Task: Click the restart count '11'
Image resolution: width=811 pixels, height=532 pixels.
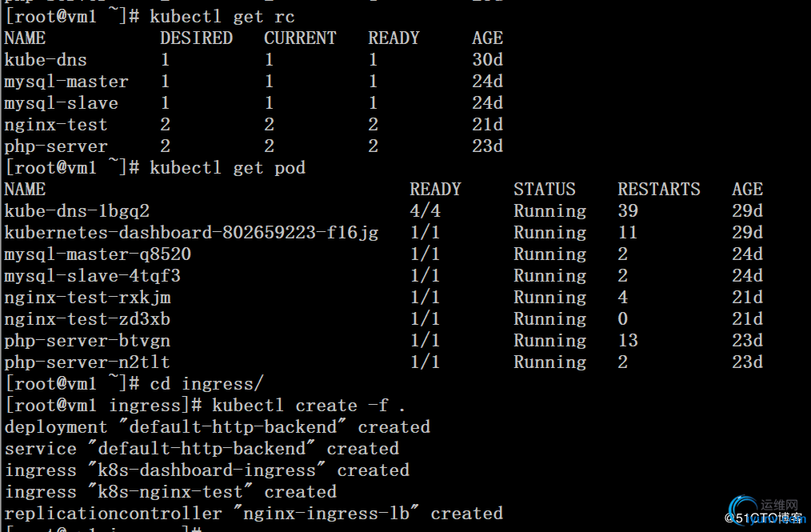Action: [x=628, y=233]
